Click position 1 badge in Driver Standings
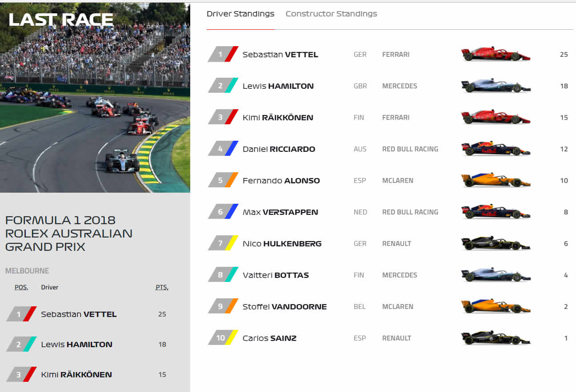Image resolution: width=576 pixels, height=392 pixels. click(x=223, y=55)
